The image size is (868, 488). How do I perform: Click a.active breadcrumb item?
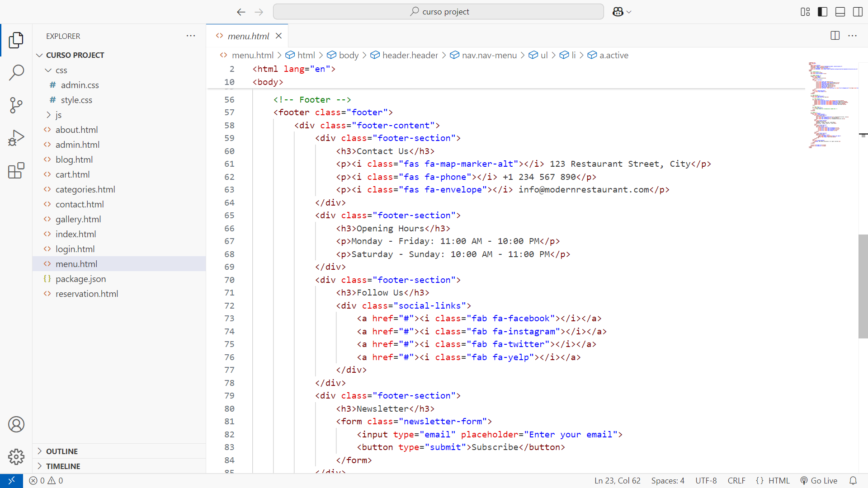(608, 55)
